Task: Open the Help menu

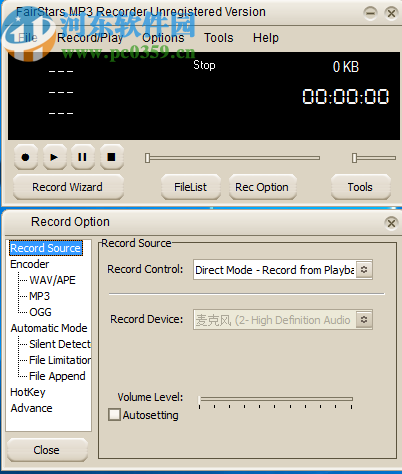Action: tap(266, 38)
